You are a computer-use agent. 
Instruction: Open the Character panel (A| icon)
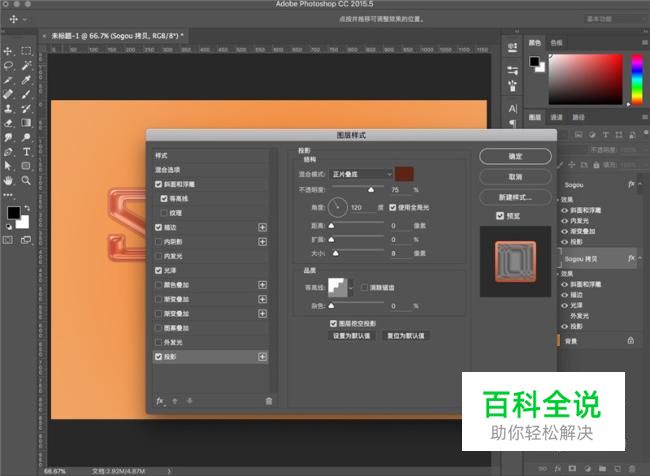(x=513, y=109)
